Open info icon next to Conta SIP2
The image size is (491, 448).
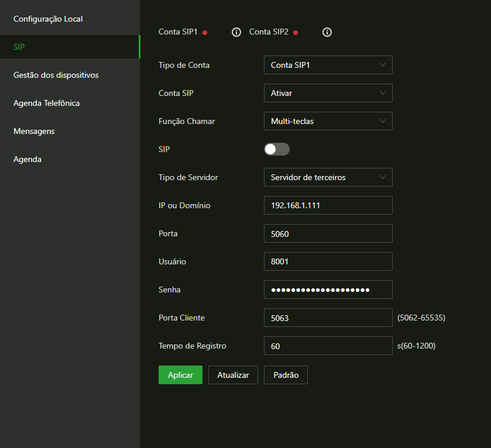pyautogui.click(x=327, y=32)
